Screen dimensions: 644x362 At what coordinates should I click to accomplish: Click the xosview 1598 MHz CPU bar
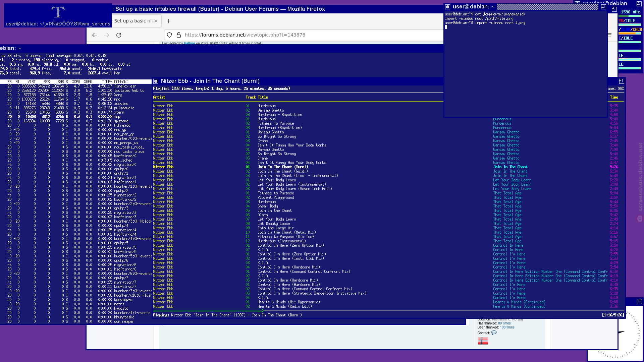pyautogui.click(x=630, y=16)
